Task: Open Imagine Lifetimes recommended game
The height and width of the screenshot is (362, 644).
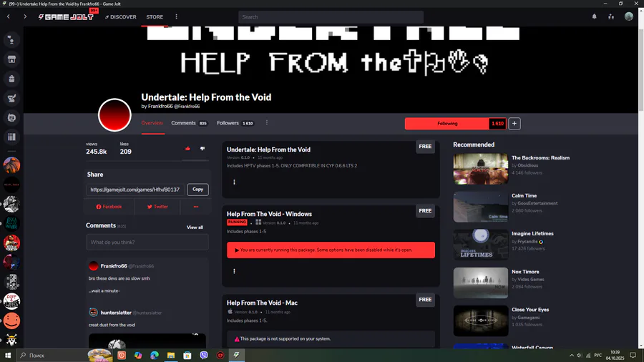Action: [532, 233]
